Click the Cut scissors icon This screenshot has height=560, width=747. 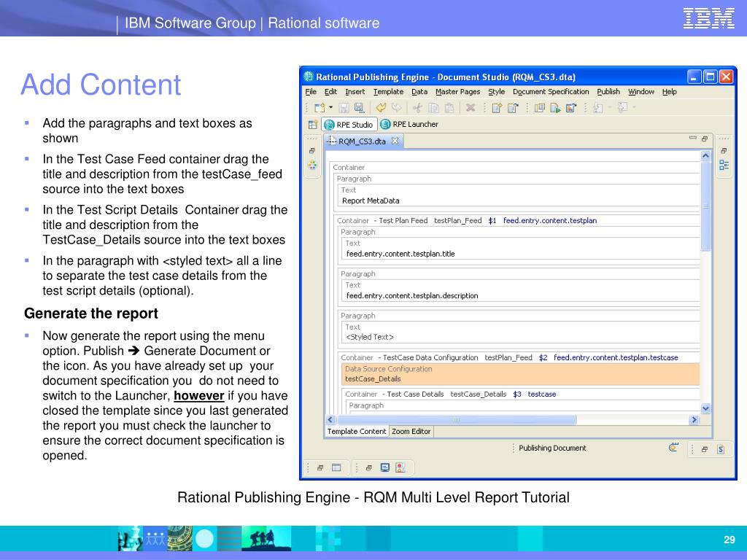[x=418, y=108]
